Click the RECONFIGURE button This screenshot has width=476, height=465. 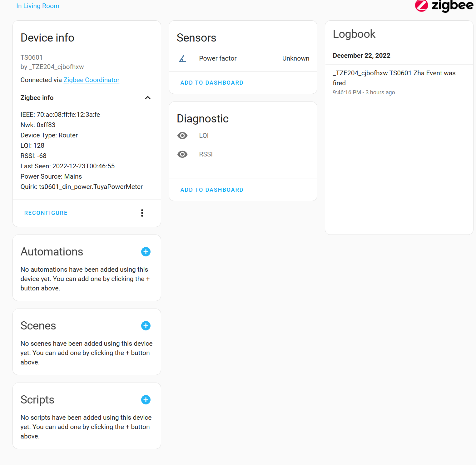pos(46,213)
